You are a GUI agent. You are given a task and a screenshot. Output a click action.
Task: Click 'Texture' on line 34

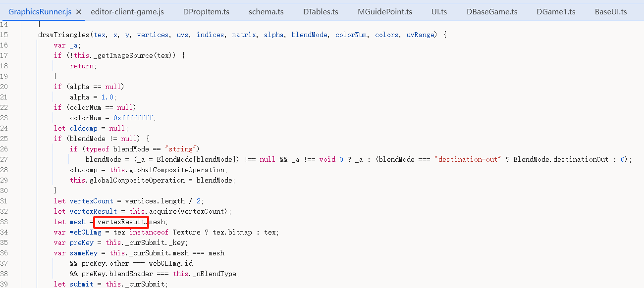pos(187,232)
